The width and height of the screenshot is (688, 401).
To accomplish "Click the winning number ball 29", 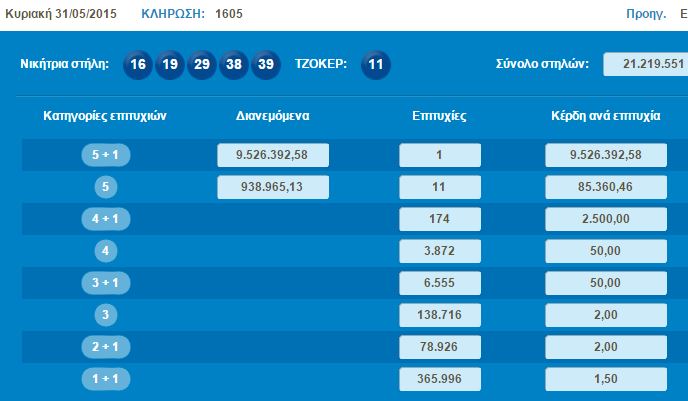I will [x=202, y=64].
